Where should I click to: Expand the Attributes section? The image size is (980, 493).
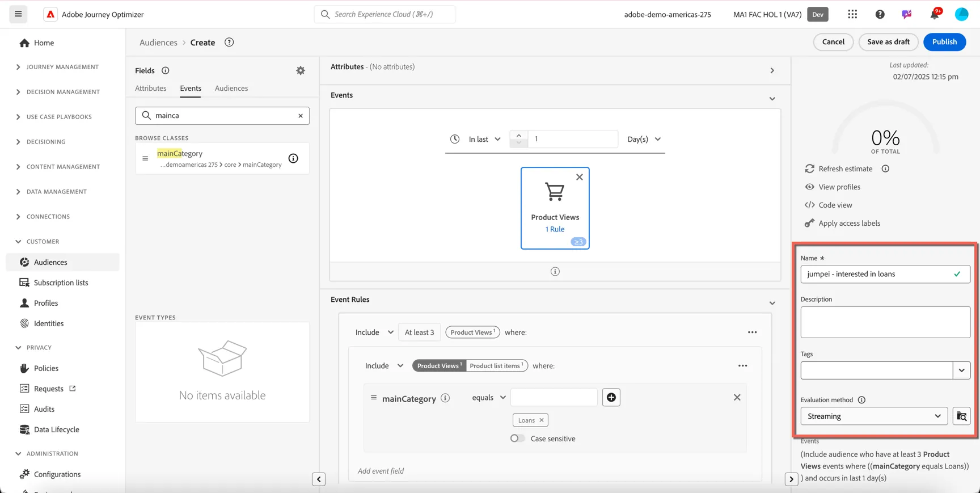coord(772,70)
